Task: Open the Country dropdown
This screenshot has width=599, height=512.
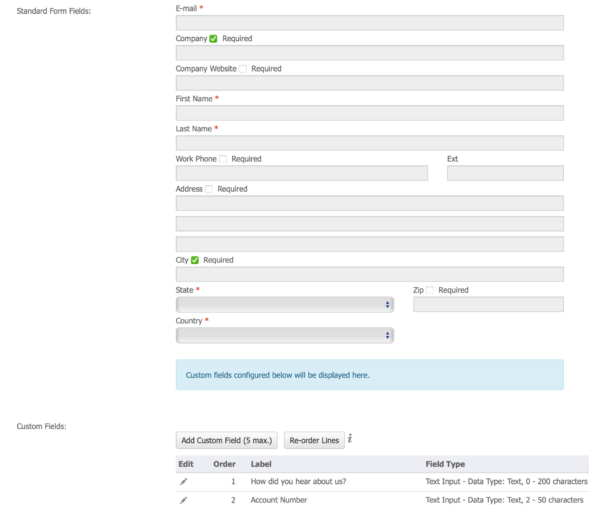Action: click(285, 335)
